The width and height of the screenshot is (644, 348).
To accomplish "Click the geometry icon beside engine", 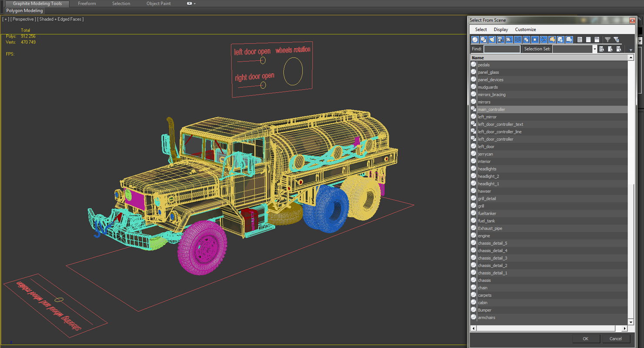I will pos(473,235).
